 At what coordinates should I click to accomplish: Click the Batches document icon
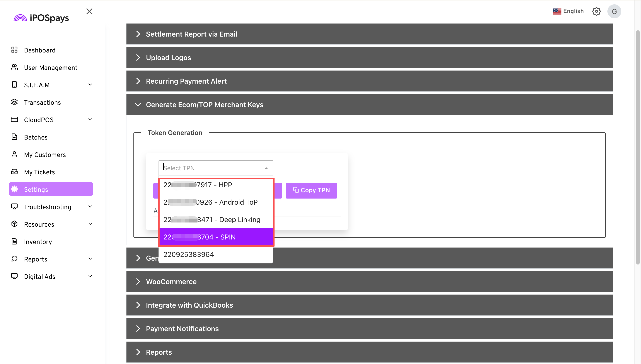(x=14, y=137)
